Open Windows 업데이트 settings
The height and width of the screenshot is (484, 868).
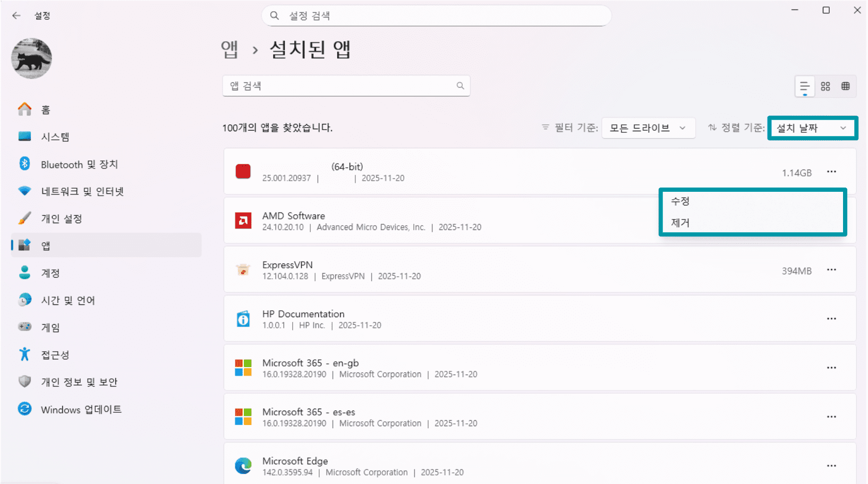pyautogui.click(x=81, y=409)
